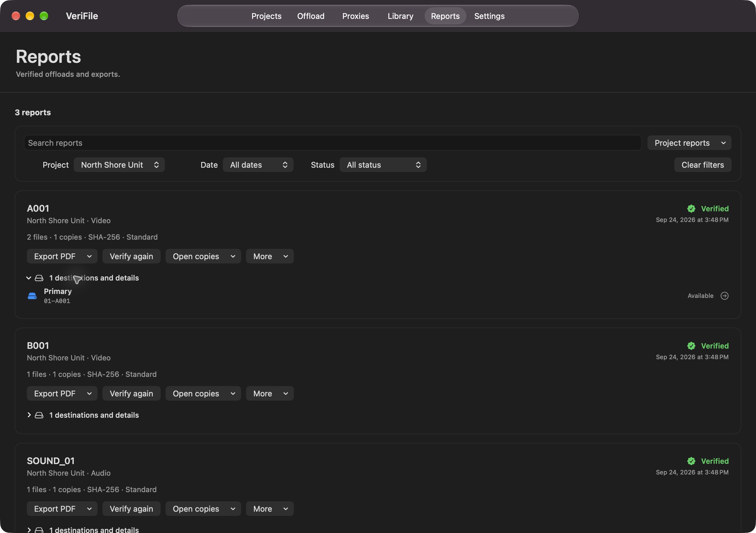Click the drive icon beside A001 destinations
Viewport: 756px width, 533px height.
(39, 278)
